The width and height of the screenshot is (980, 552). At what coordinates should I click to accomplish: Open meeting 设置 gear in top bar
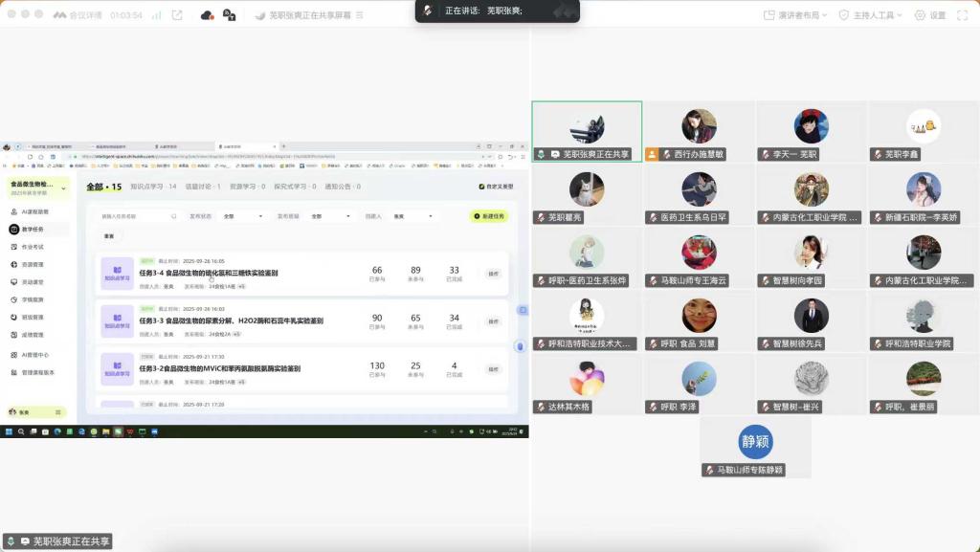tap(929, 15)
